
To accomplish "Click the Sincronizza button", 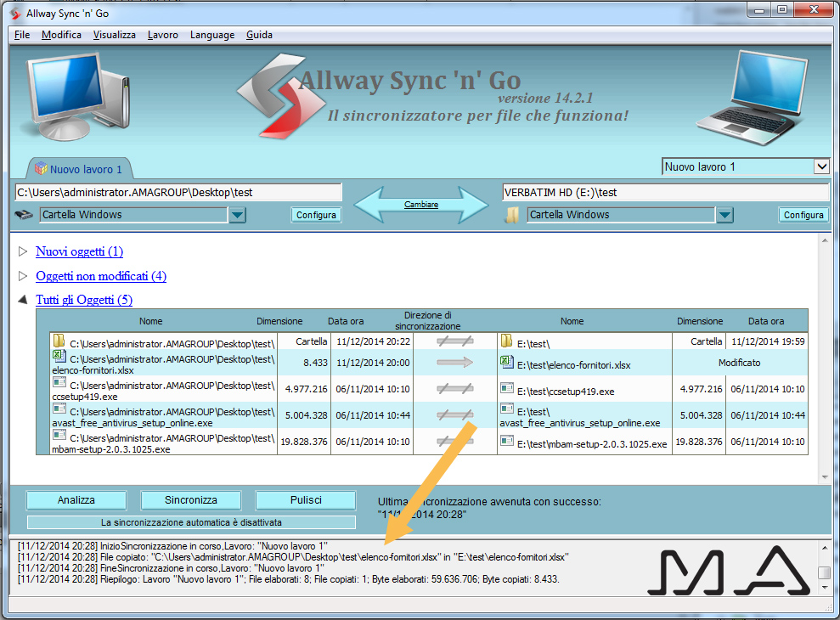I will coord(191,500).
